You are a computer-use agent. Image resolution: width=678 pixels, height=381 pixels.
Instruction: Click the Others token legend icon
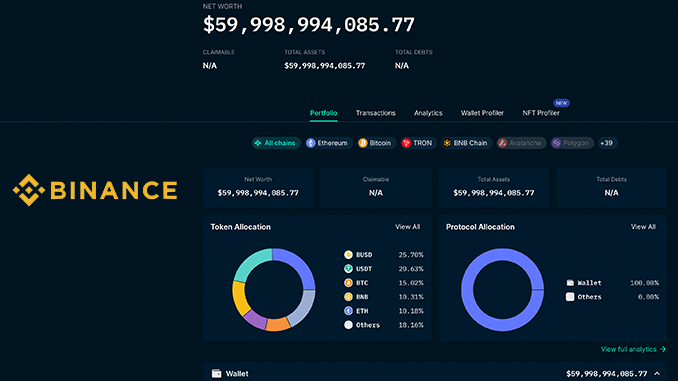point(348,325)
